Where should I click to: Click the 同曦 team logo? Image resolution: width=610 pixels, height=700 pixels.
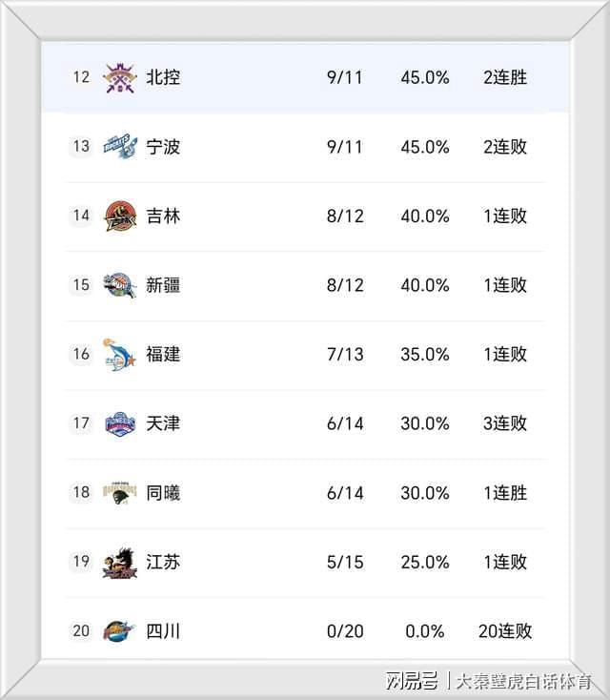tap(120, 493)
